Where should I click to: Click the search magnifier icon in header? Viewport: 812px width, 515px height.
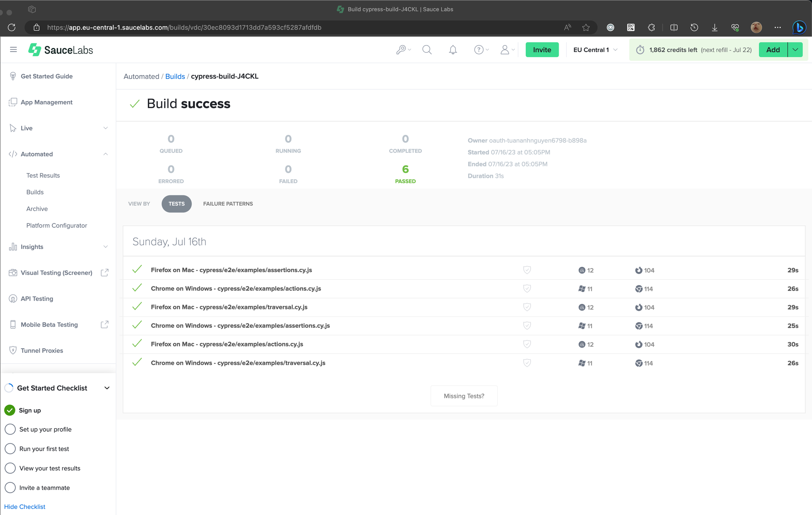427,50
